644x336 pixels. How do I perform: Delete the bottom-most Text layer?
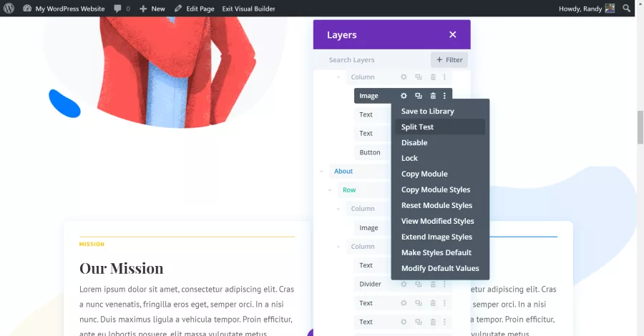(433, 322)
